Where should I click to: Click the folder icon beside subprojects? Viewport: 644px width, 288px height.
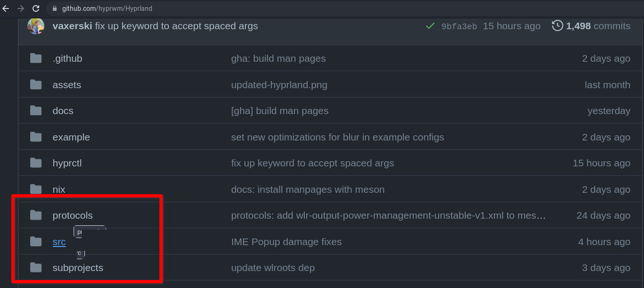pyautogui.click(x=35, y=267)
